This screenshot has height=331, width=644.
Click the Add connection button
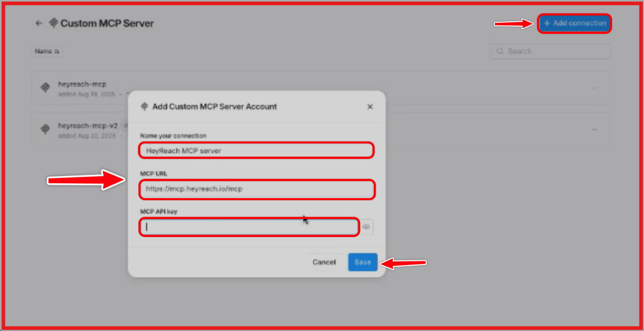[x=574, y=23]
